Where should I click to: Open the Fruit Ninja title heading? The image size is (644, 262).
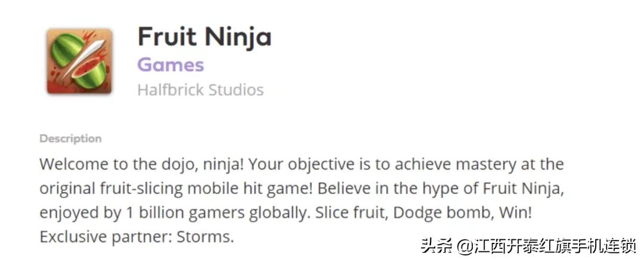click(x=205, y=37)
